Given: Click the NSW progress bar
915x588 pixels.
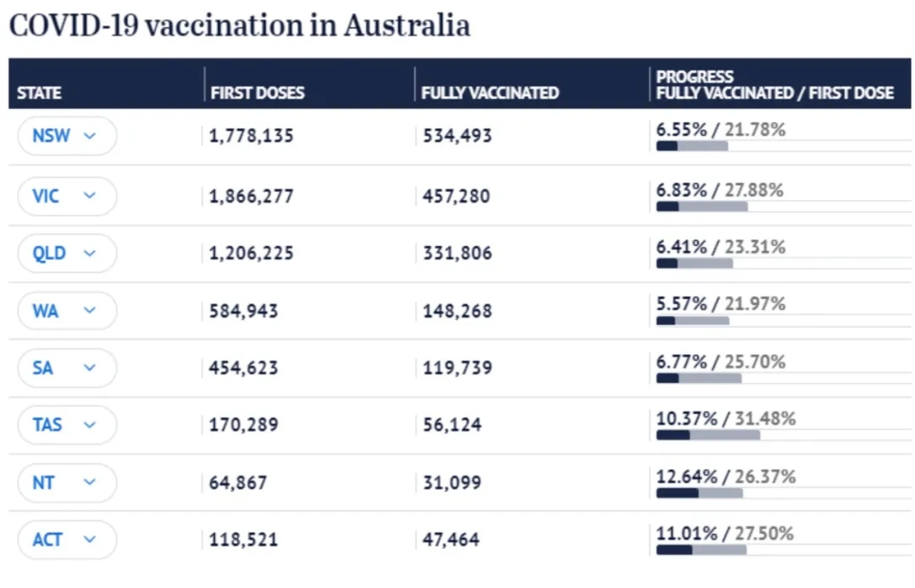Looking at the screenshot, I should (692, 146).
